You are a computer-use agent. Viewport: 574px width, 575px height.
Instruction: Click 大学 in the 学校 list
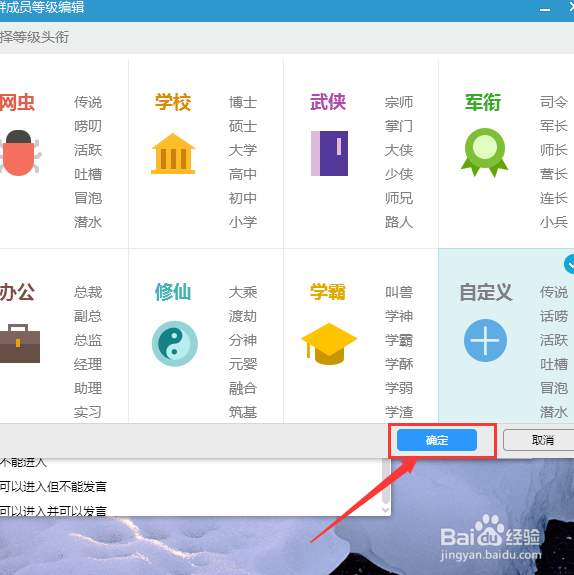click(243, 150)
